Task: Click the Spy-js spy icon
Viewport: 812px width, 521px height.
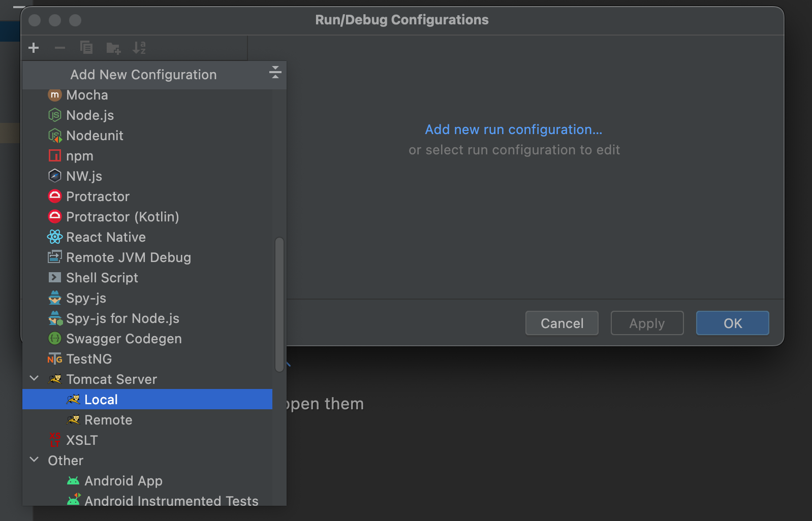Action: 55,298
